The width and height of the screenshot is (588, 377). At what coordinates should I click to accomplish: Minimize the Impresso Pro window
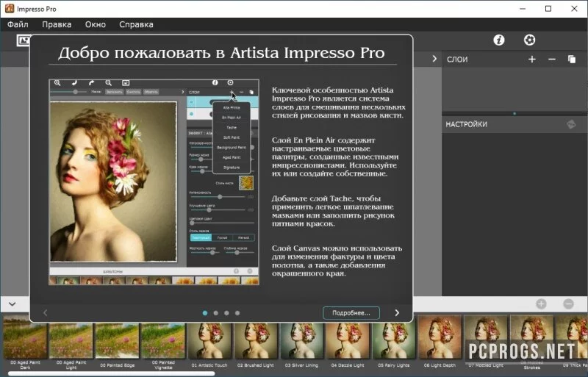coord(523,9)
